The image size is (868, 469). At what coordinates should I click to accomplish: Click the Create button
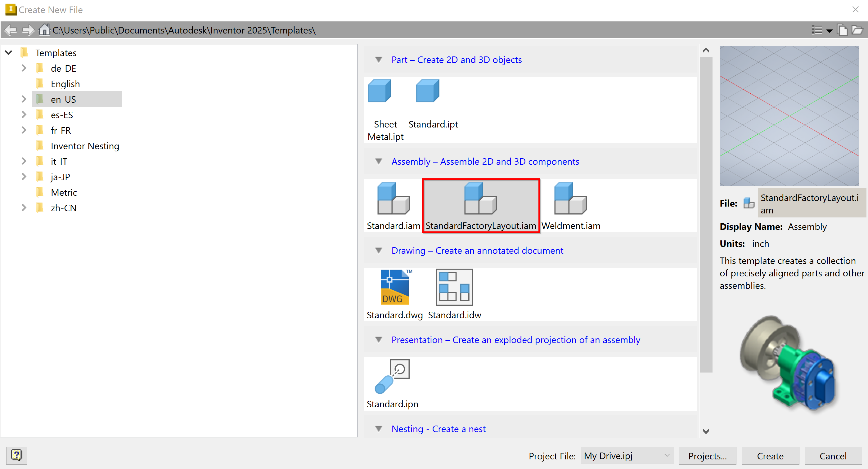[770, 456]
